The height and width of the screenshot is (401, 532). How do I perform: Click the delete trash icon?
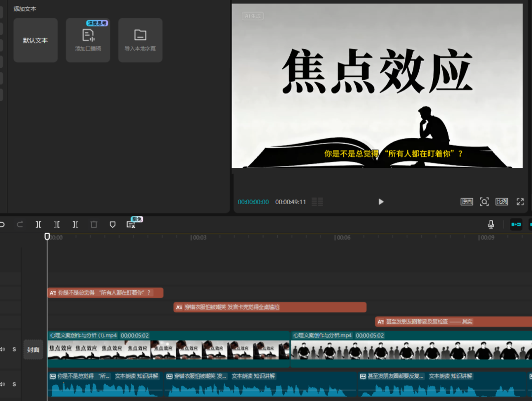click(94, 224)
